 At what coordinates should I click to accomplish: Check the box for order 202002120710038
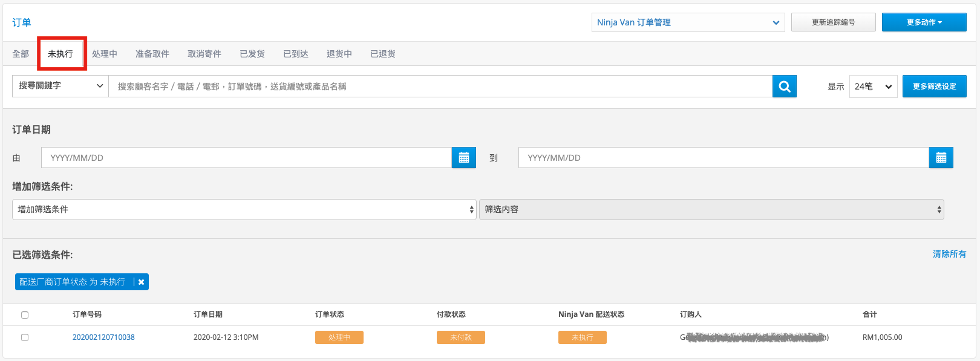click(x=25, y=337)
